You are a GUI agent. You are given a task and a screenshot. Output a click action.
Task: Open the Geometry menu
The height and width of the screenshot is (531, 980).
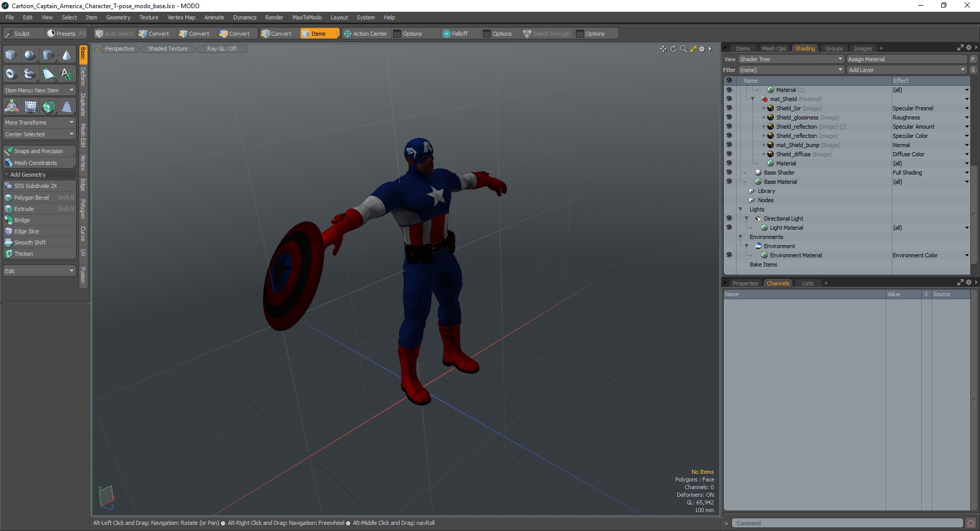tap(118, 17)
